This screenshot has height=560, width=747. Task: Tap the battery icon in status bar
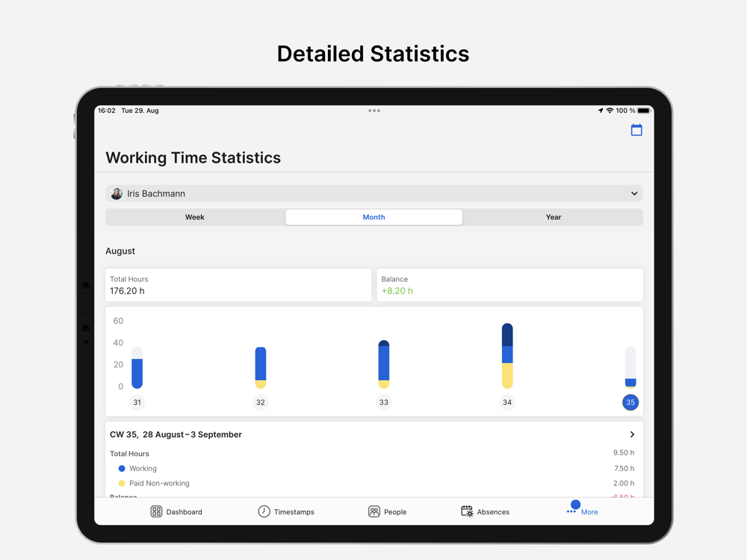[644, 111]
